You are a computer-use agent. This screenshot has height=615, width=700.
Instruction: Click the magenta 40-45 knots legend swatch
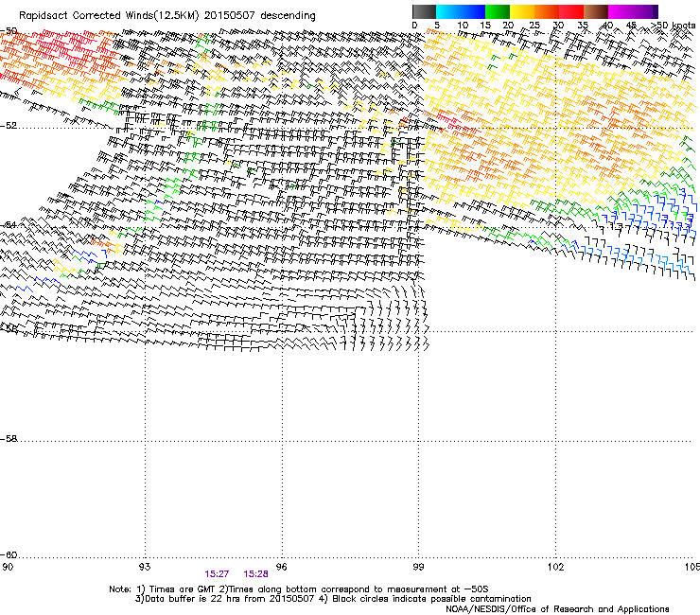[621, 11]
